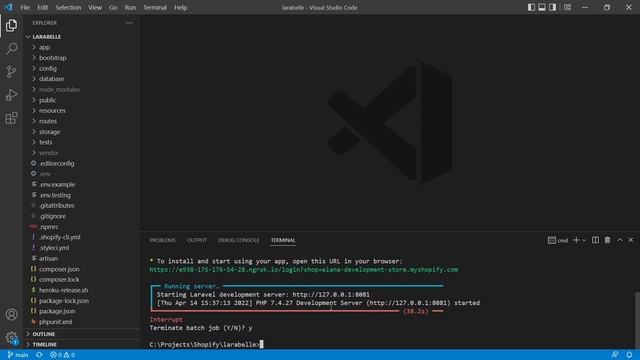Expand the routes folder
Image resolution: width=640 pixels, height=360 pixels.
(82, 121)
